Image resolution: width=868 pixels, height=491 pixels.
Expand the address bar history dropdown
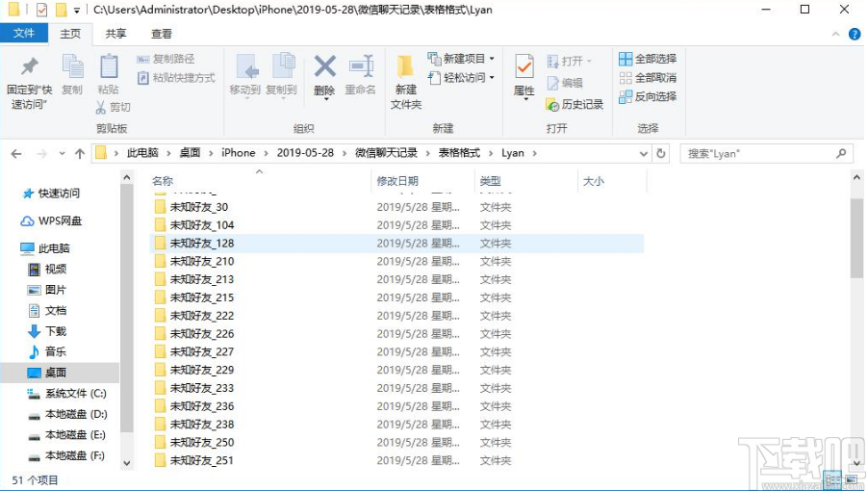643,154
